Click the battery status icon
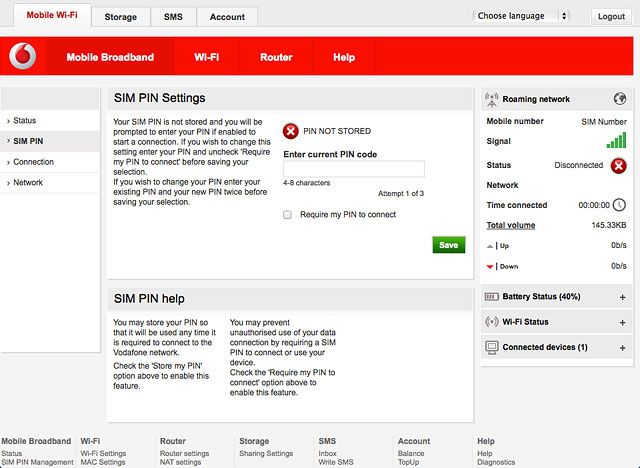The width and height of the screenshot is (640, 468). point(491,297)
